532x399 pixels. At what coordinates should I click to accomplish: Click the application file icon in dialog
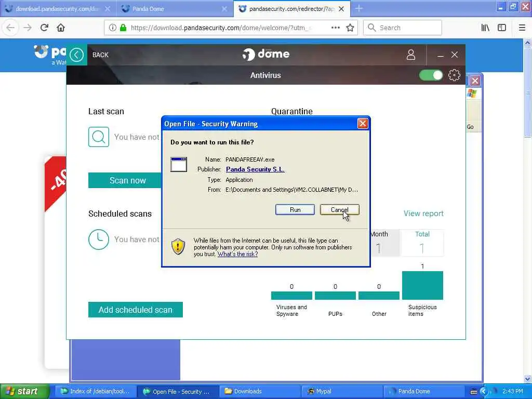tap(179, 165)
